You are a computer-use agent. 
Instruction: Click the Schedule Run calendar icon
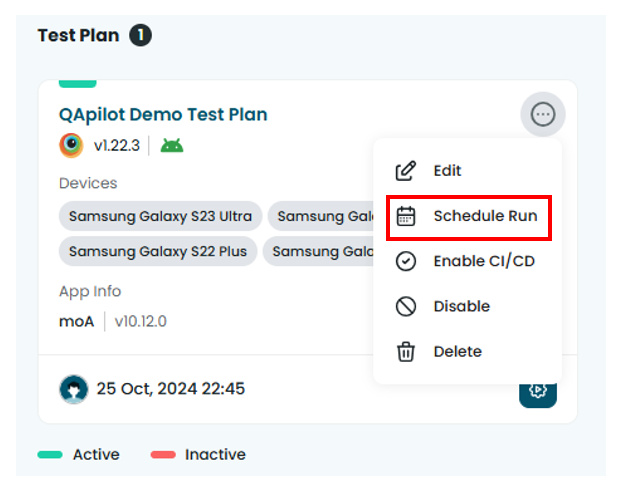[405, 216]
